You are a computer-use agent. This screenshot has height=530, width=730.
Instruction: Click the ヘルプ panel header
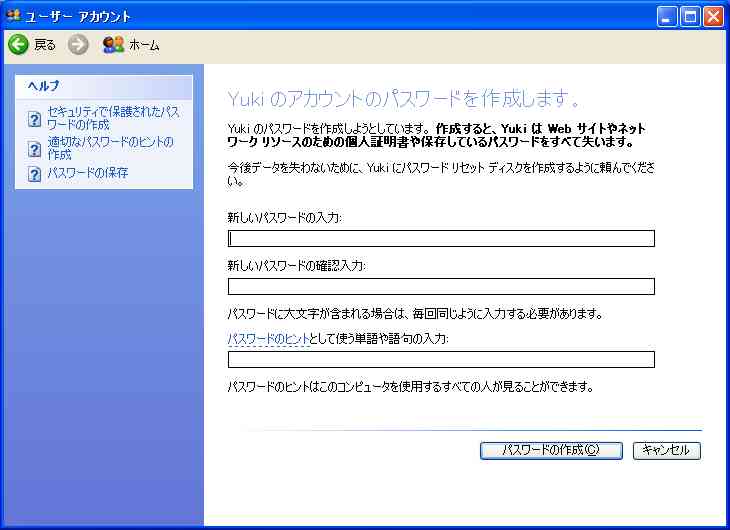tap(104, 87)
